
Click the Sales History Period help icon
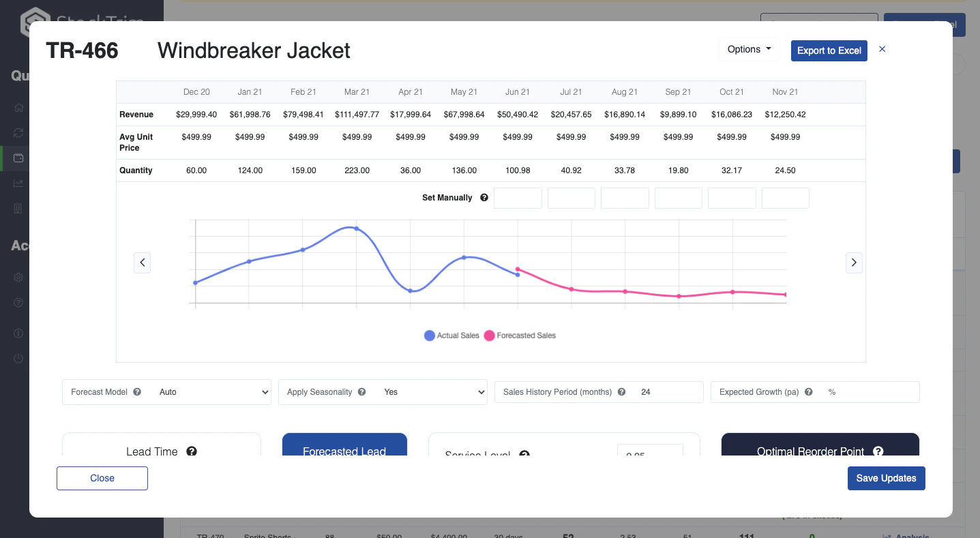621,392
